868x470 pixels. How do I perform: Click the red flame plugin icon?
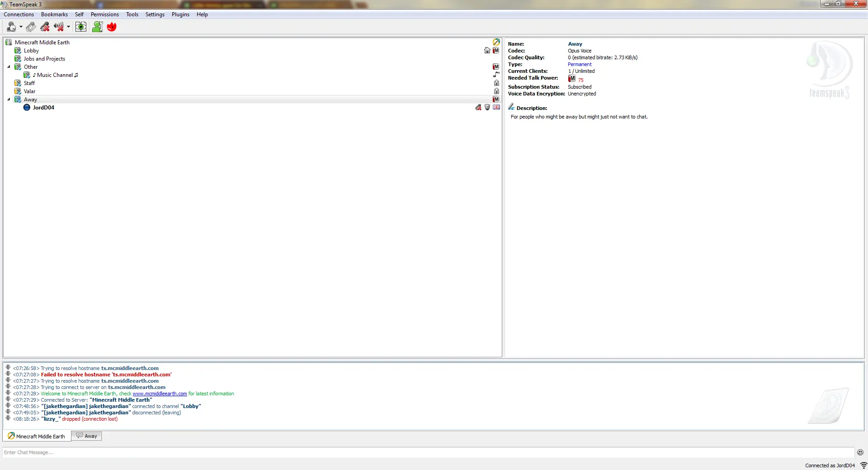pyautogui.click(x=112, y=27)
